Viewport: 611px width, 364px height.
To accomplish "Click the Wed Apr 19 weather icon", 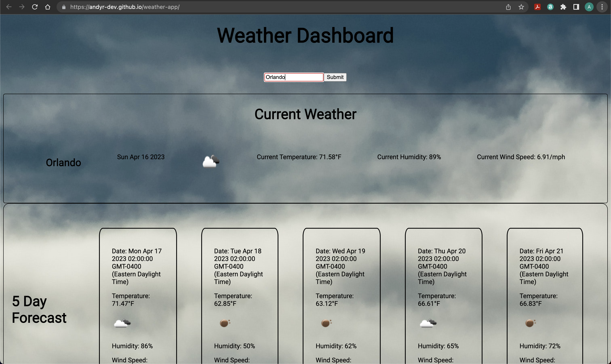I will (327, 323).
